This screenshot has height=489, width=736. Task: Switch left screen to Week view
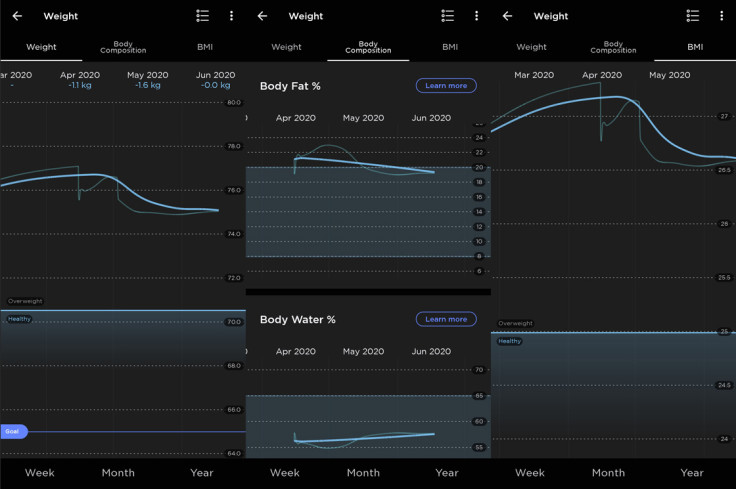pos(40,473)
